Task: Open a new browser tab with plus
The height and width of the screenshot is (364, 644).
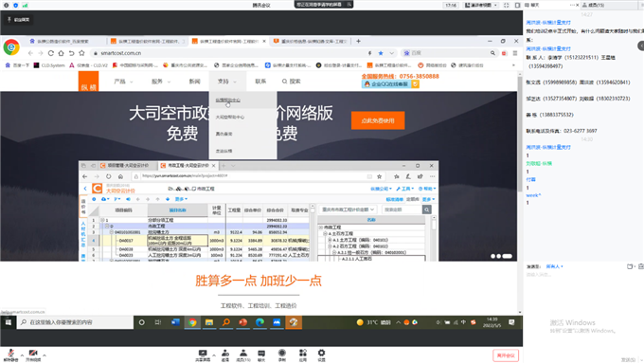Action: click(x=358, y=41)
